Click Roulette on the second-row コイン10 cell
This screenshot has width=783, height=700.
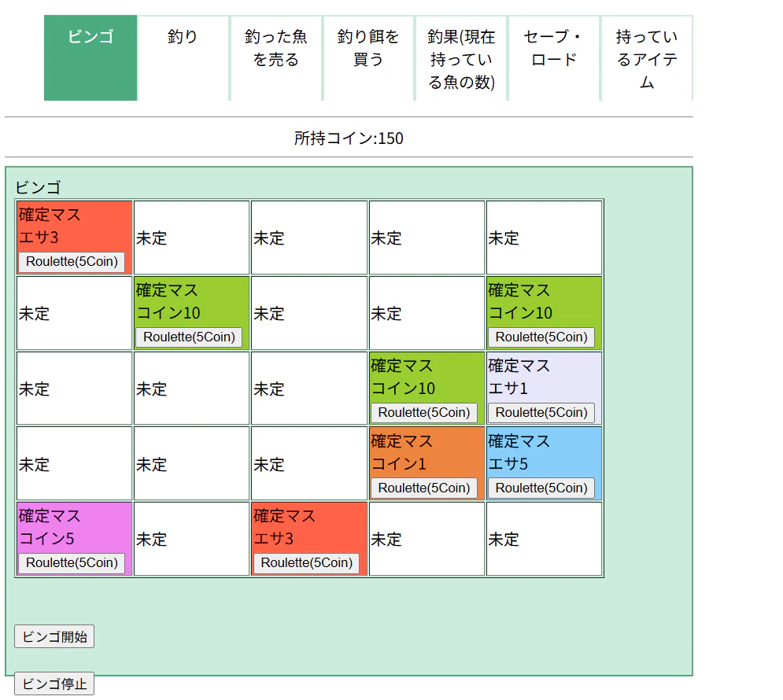(190, 337)
